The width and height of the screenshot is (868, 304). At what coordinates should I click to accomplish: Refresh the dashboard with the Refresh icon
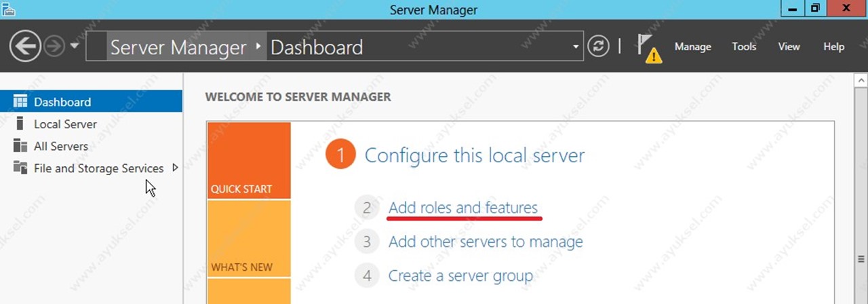598,46
